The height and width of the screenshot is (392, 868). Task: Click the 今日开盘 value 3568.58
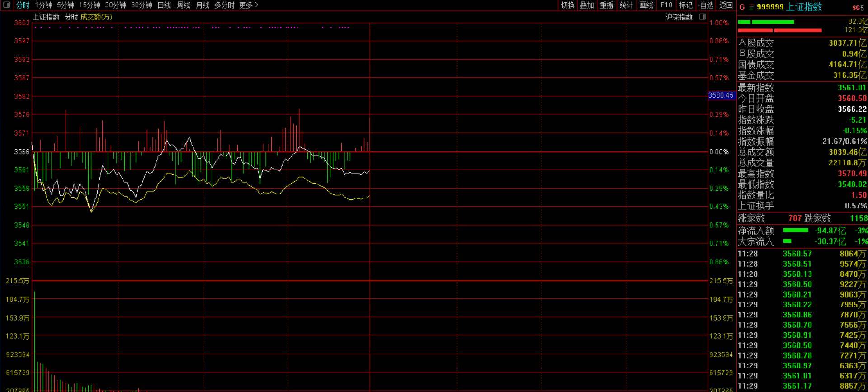point(852,98)
